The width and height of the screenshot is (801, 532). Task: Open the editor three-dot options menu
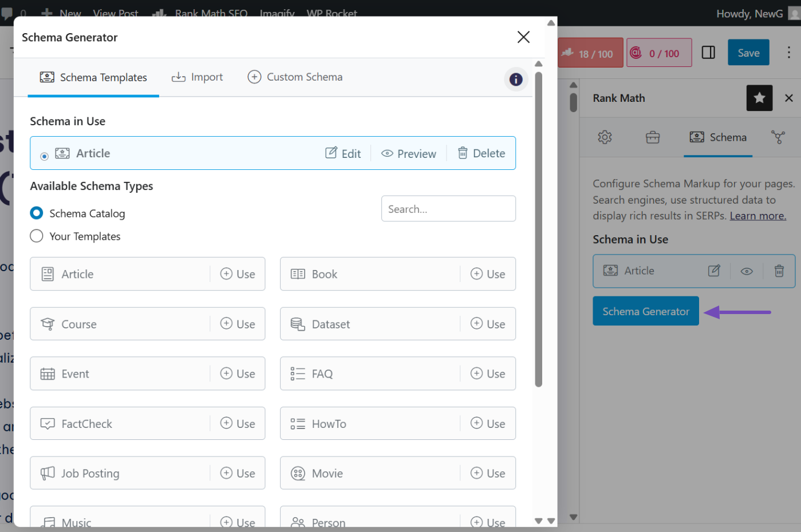788,53
